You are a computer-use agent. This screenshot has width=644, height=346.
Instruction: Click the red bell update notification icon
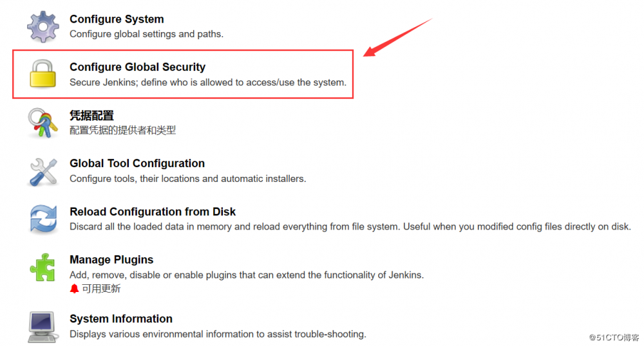point(74,289)
